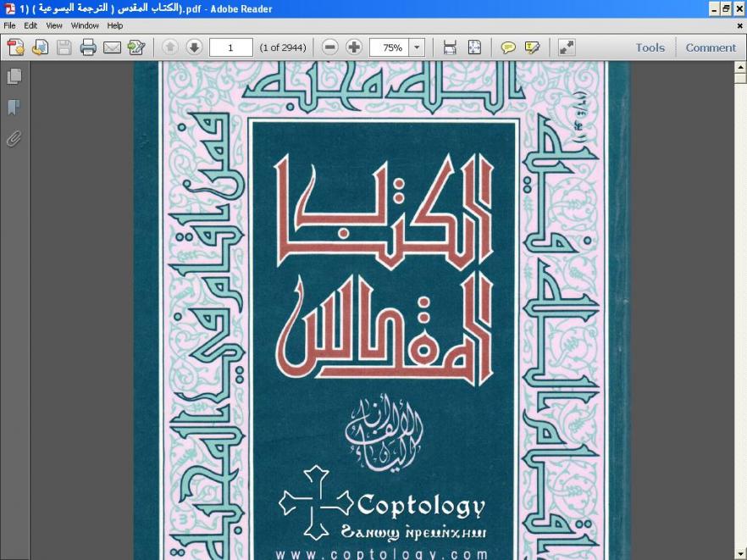Click the floppy disk Save icon
This screenshot has width=747, height=560.
point(64,47)
